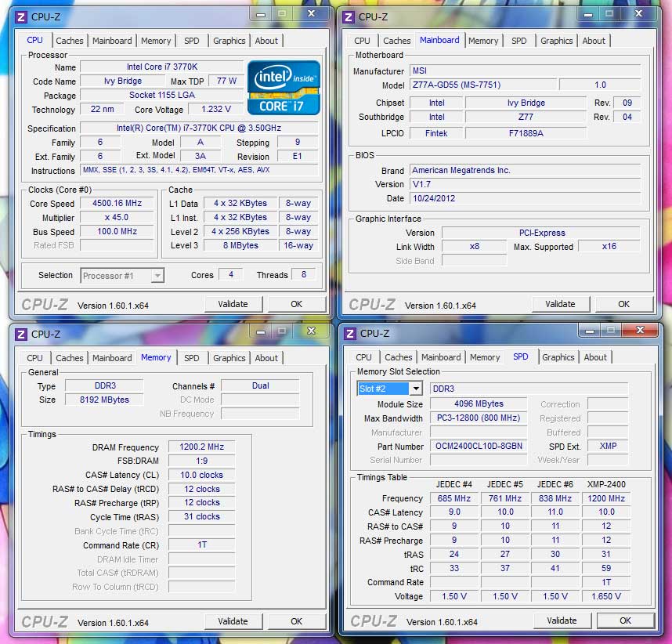Select CPU tab in the Memory window

[x=34, y=358]
